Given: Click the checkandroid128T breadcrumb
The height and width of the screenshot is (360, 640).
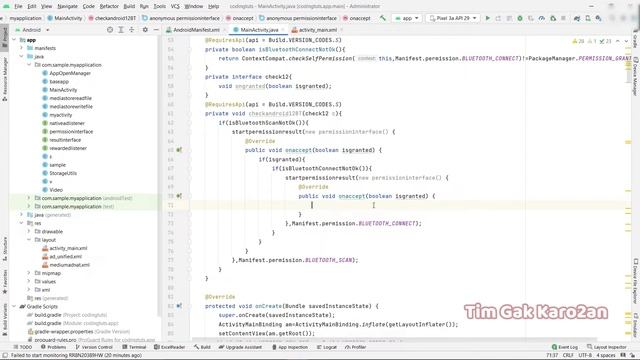Looking at the screenshot, I should coord(112,18).
